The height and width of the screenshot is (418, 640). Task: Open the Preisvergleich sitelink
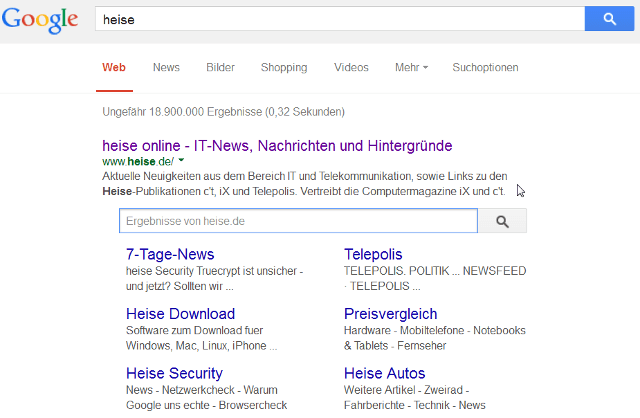pyautogui.click(x=391, y=314)
